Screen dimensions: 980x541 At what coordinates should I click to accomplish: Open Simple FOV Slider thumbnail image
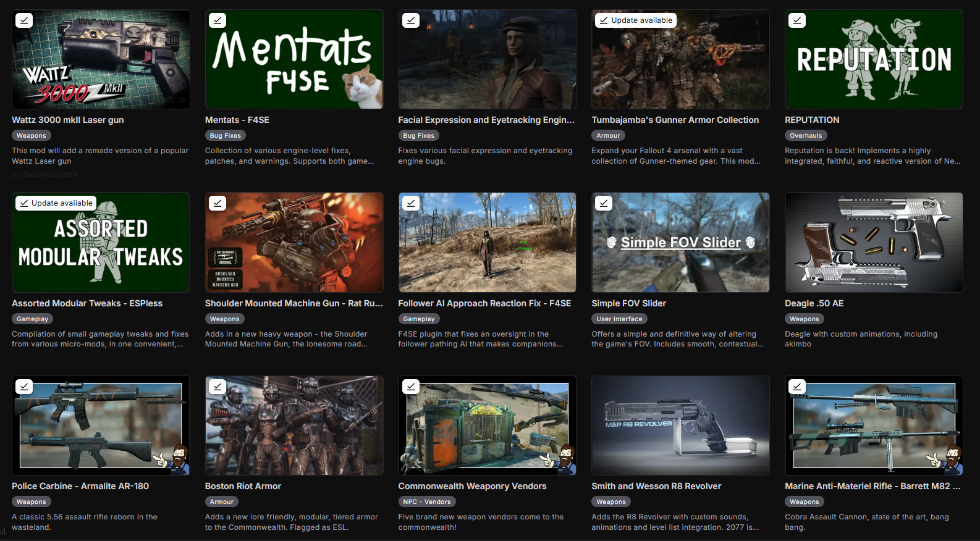[x=681, y=242]
